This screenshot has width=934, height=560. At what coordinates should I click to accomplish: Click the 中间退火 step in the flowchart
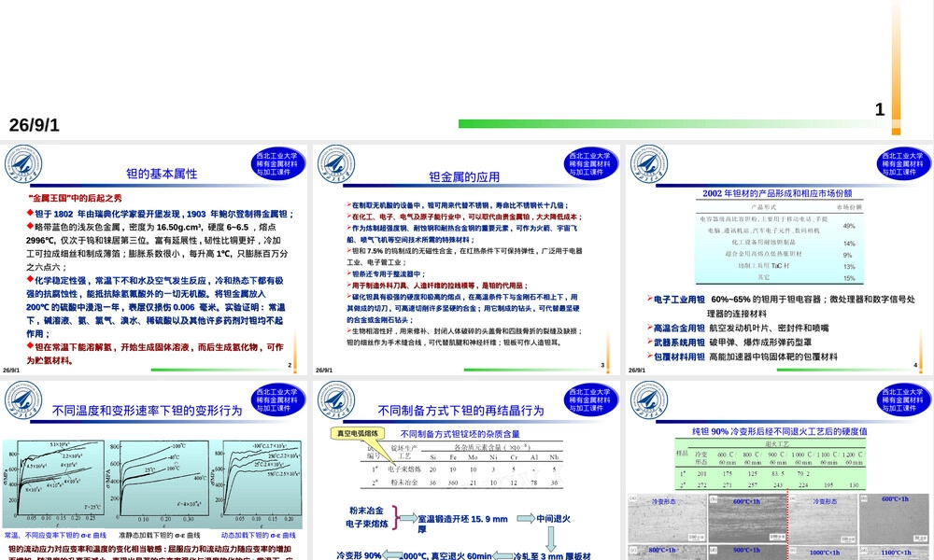(553, 519)
